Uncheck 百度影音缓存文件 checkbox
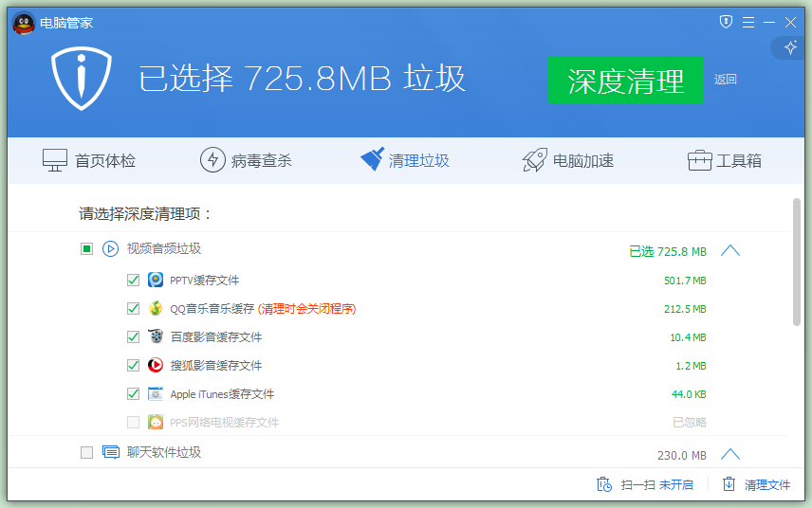This screenshot has width=812, height=508. click(133, 336)
